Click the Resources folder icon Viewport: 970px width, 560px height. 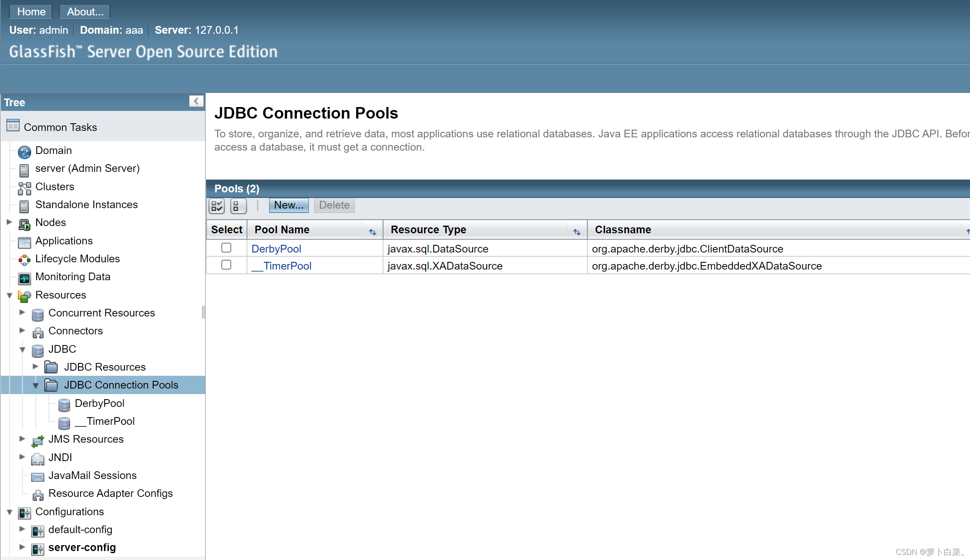click(24, 296)
